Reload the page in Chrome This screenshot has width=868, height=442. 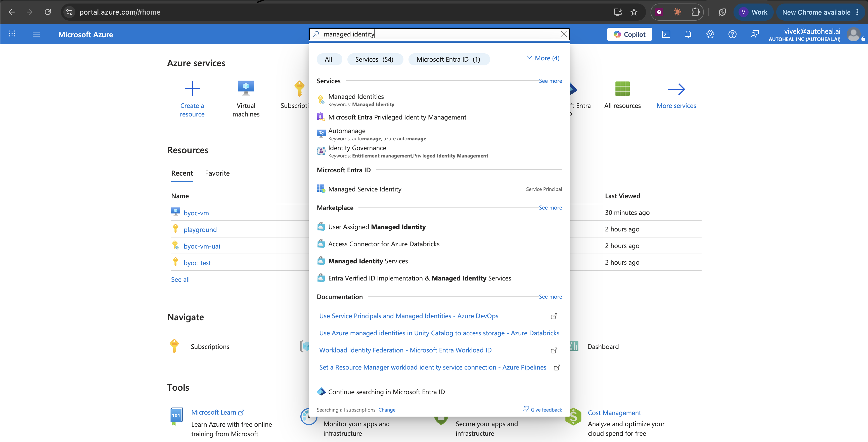pos(48,12)
